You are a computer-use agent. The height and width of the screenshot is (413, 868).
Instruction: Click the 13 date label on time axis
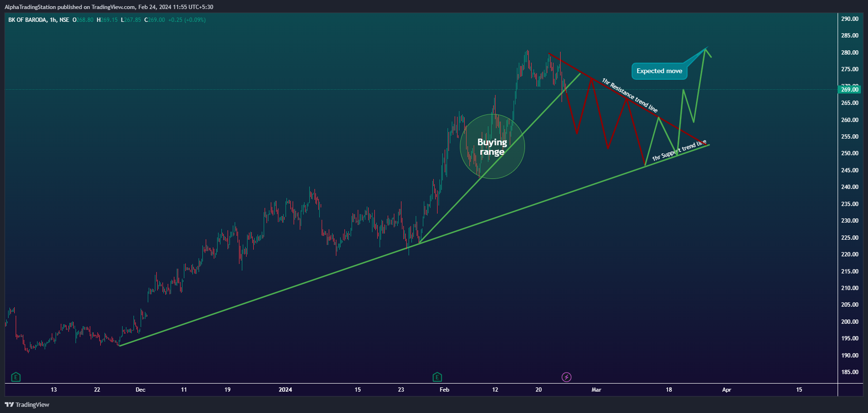click(x=54, y=390)
